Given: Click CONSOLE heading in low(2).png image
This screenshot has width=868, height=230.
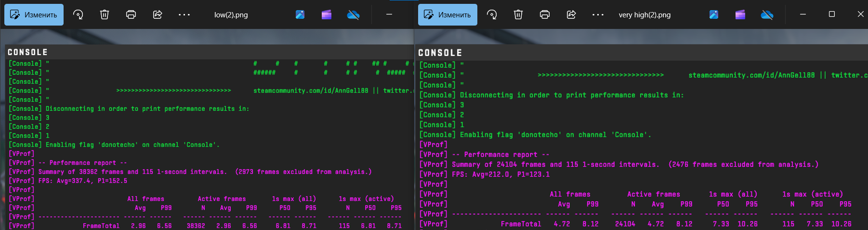Looking at the screenshot, I should coord(27,52).
